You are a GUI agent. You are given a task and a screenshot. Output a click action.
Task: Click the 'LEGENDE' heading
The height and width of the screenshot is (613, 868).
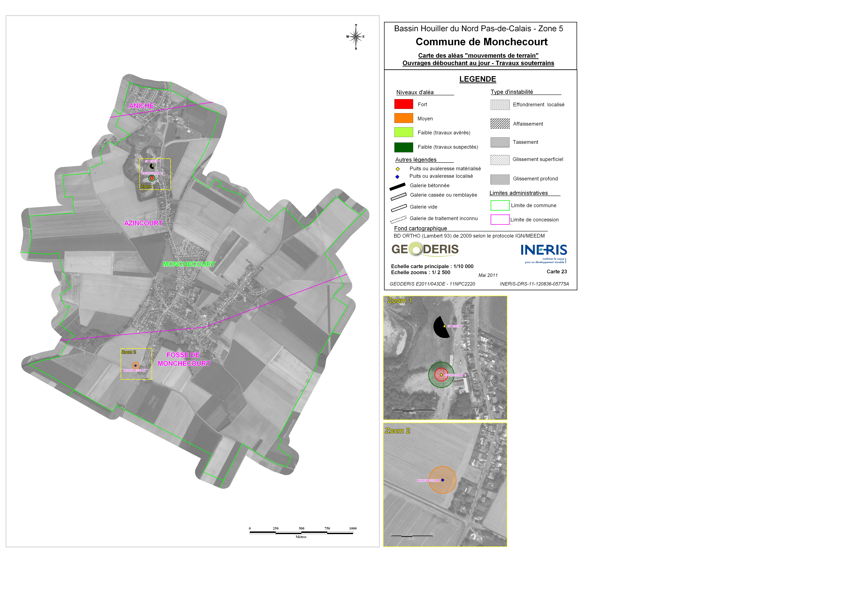pos(478,79)
